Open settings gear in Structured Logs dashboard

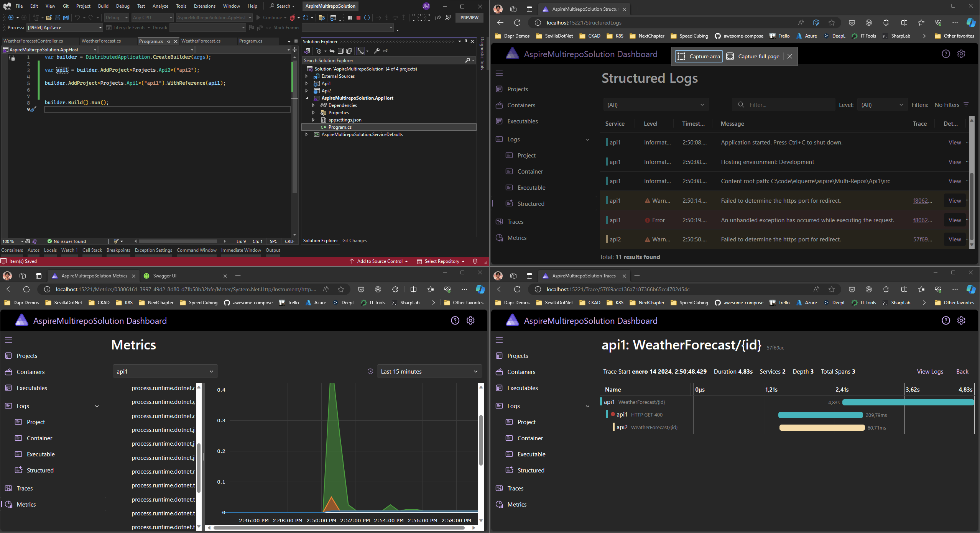tap(961, 54)
